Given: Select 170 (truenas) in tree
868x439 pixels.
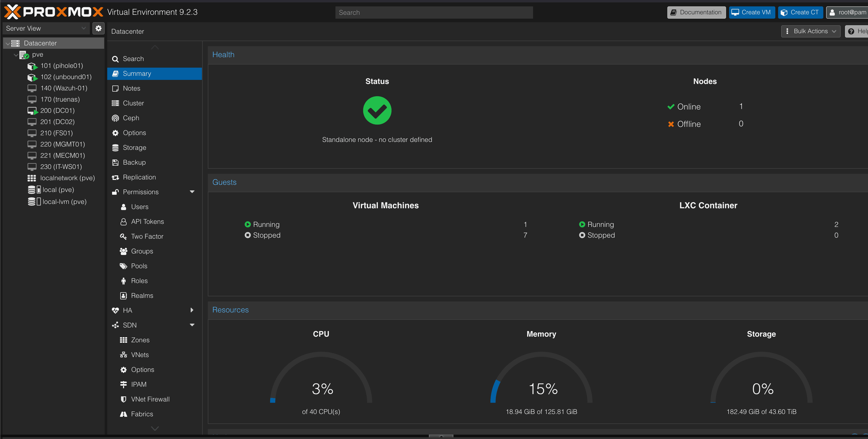Looking at the screenshot, I should (x=54, y=99).
